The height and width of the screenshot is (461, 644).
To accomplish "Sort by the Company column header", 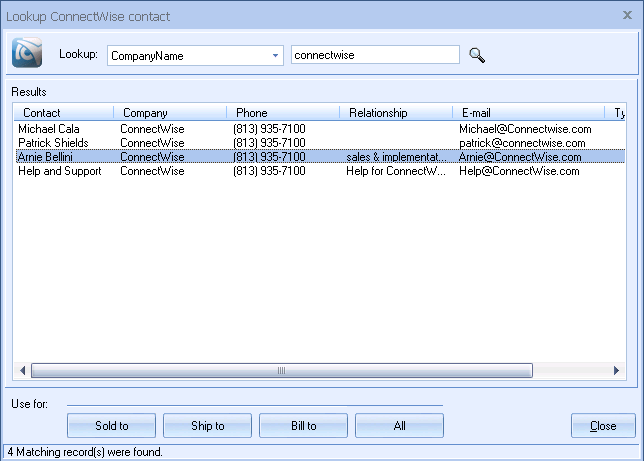I will [170, 113].
